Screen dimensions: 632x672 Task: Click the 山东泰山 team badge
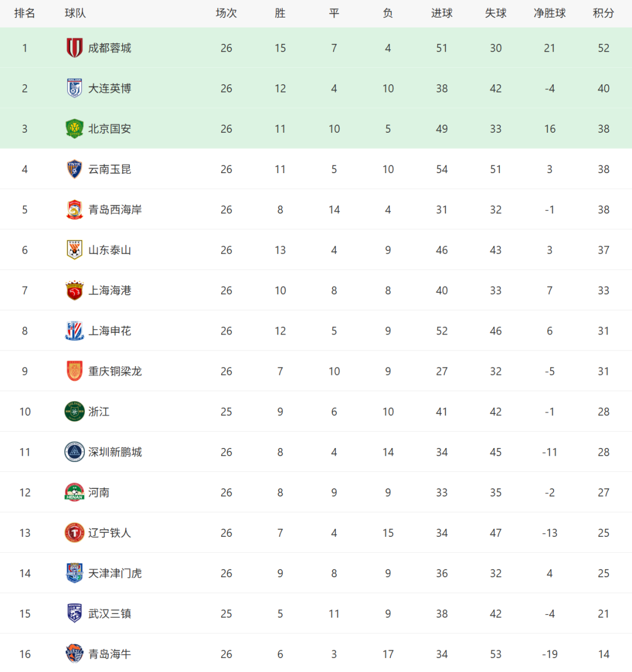[x=74, y=250]
